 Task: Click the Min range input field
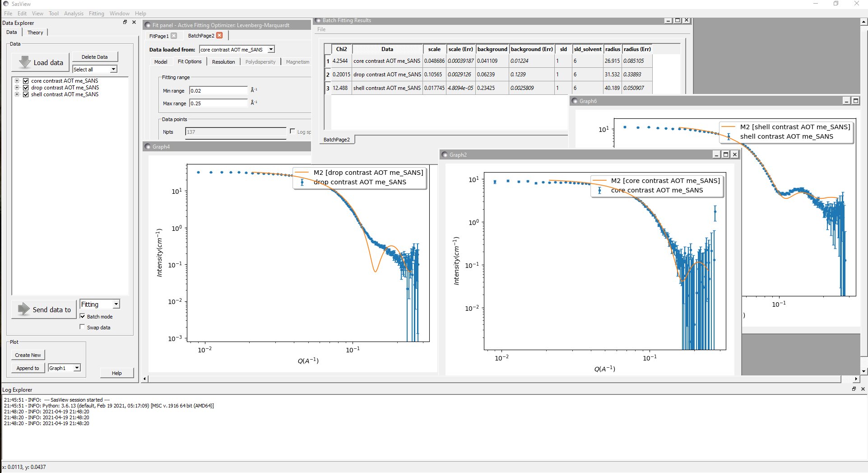(218, 90)
